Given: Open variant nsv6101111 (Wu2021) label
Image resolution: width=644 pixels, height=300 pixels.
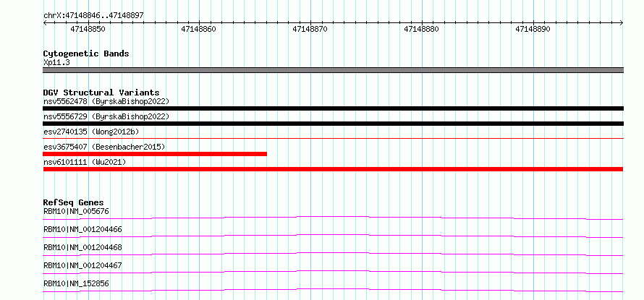Looking at the screenshot, I should pyautogui.click(x=85, y=162).
